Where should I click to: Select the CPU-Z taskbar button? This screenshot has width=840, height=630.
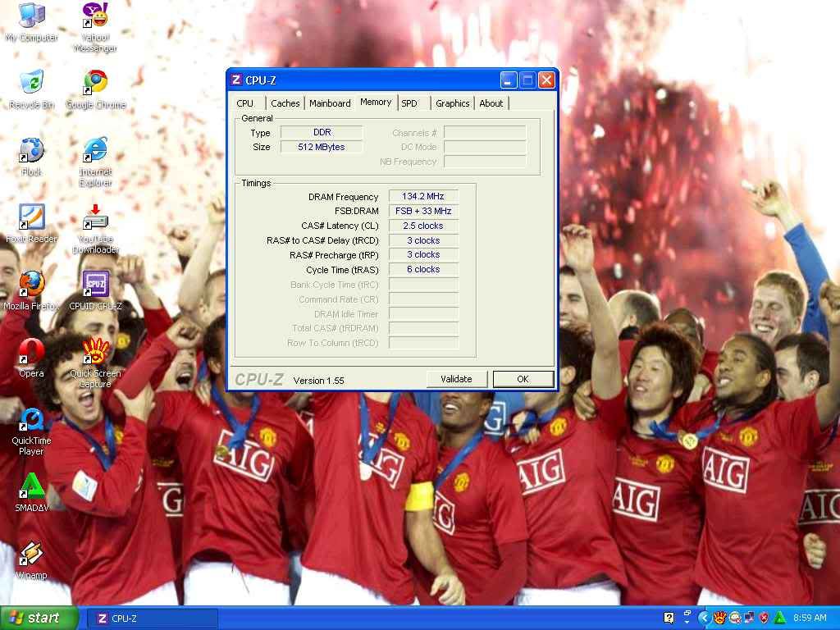(x=152, y=619)
